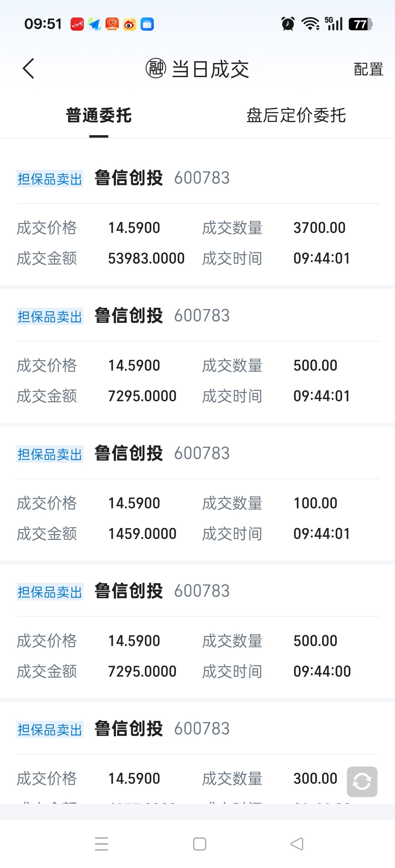Image resolution: width=395 pixels, height=868 pixels.
Task: Open the 300.00 quantity trade record
Action: tap(198, 778)
